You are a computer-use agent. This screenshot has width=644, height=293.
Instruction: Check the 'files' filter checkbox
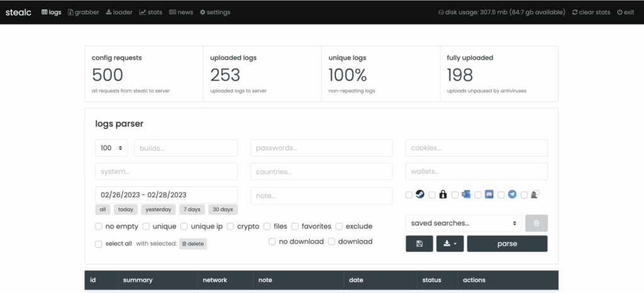click(267, 226)
